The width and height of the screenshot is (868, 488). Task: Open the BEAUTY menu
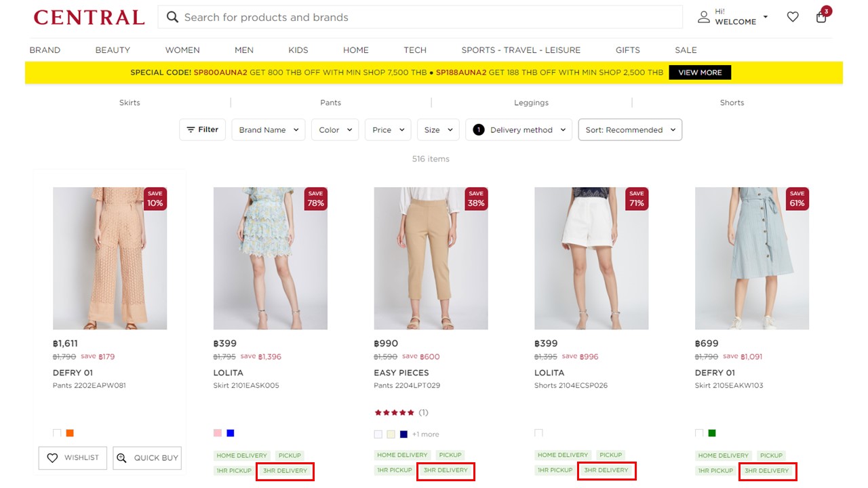(x=113, y=50)
